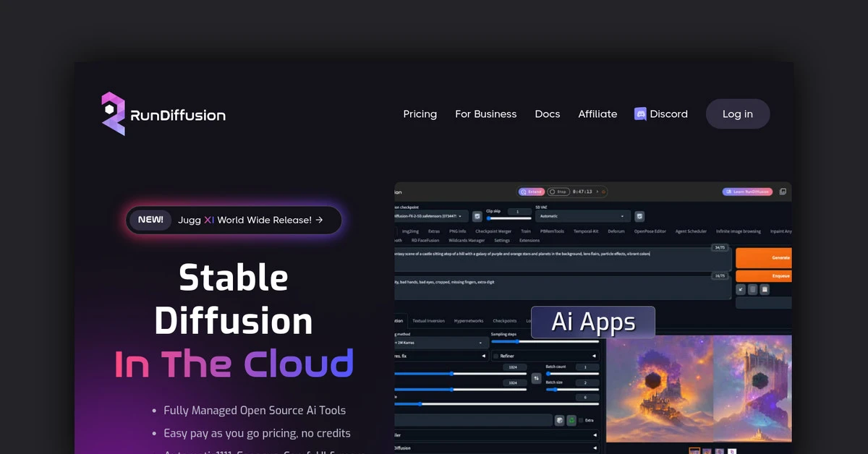
Task: Refresh the SD VAE list
Action: (639, 216)
